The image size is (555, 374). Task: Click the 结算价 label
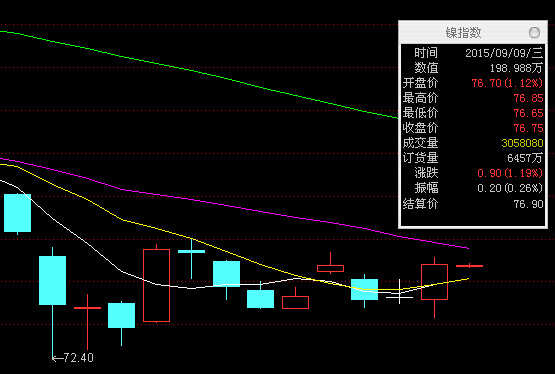point(420,204)
